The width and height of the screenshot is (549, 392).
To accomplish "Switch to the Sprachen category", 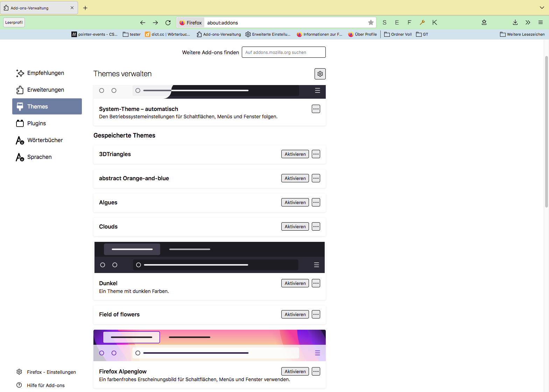I will 47,157.
